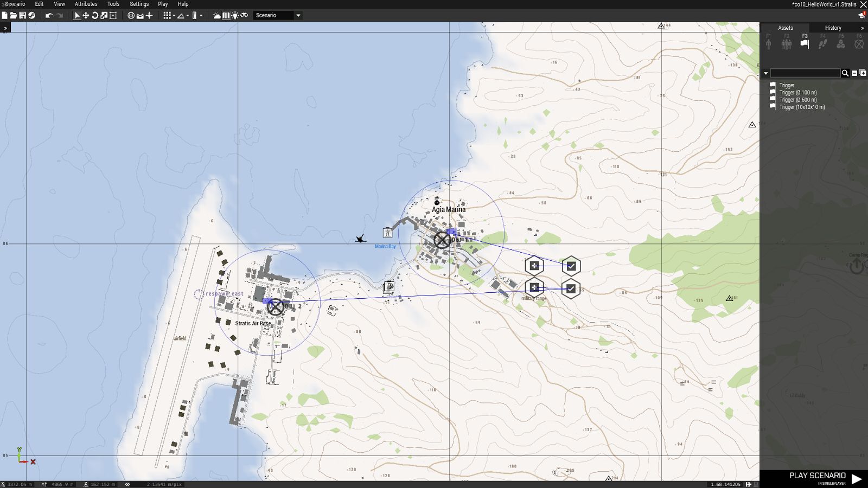Open the Tools menu
The width and height of the screenshot is (868, 488).
click(113, 4)
